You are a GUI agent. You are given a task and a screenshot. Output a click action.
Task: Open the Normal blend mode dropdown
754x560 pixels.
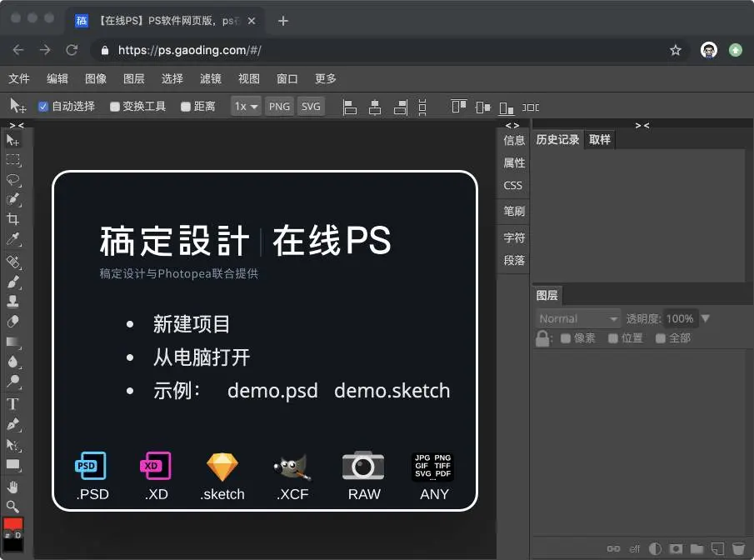tap(577, 318)
